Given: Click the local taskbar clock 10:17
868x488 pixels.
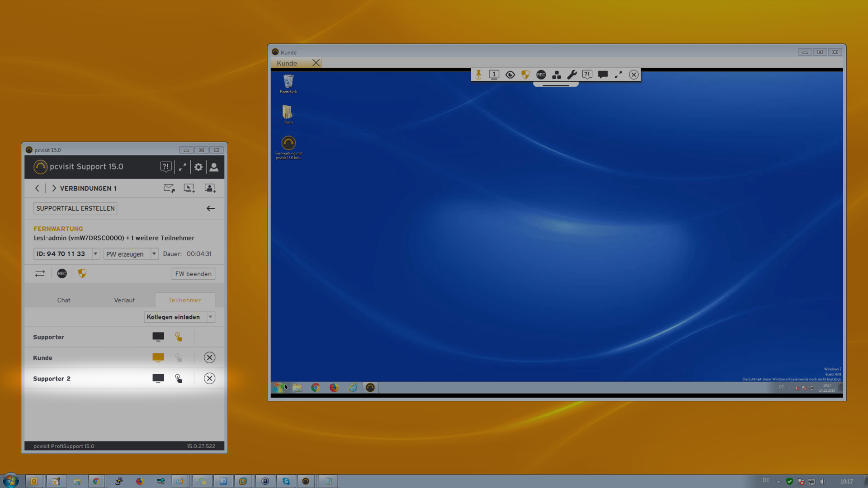Looking at the screenshot, I should (x=846, y=482).
